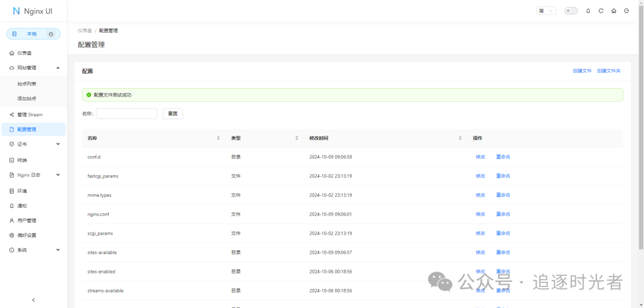Click the clock icon beside 本地

[51, 34]
